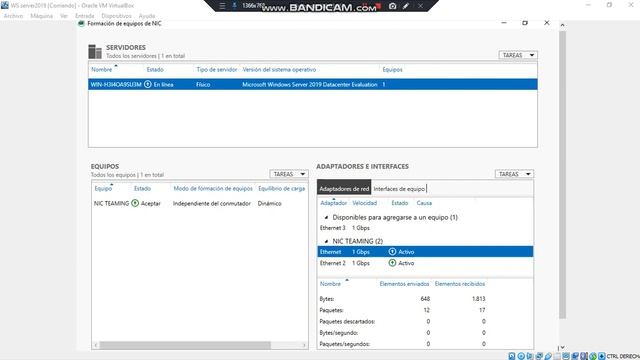The image size is (640, 360).
Task: Open the hard disk indicator in the VirtualBox status bar
Action: [x=511, y=356]
